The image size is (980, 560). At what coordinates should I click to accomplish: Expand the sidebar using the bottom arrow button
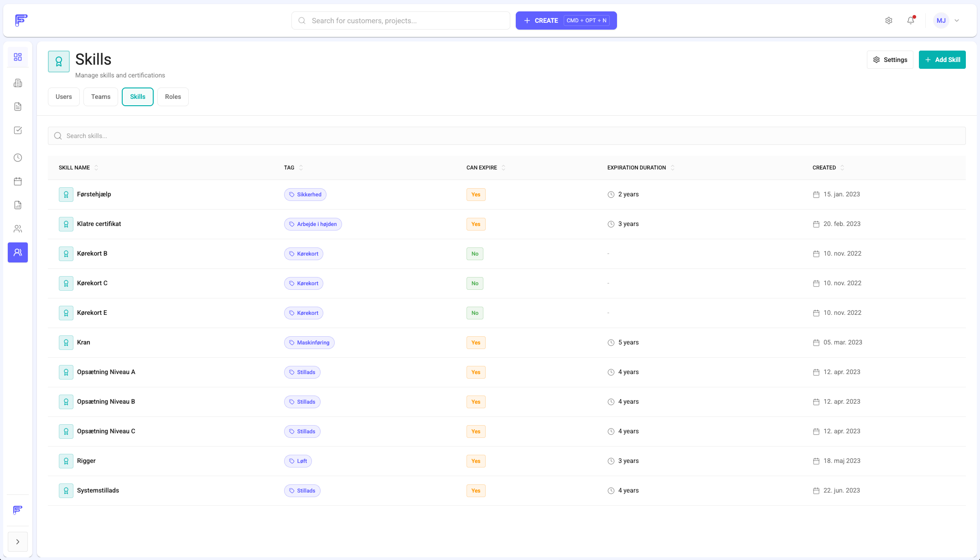point(18,542)
